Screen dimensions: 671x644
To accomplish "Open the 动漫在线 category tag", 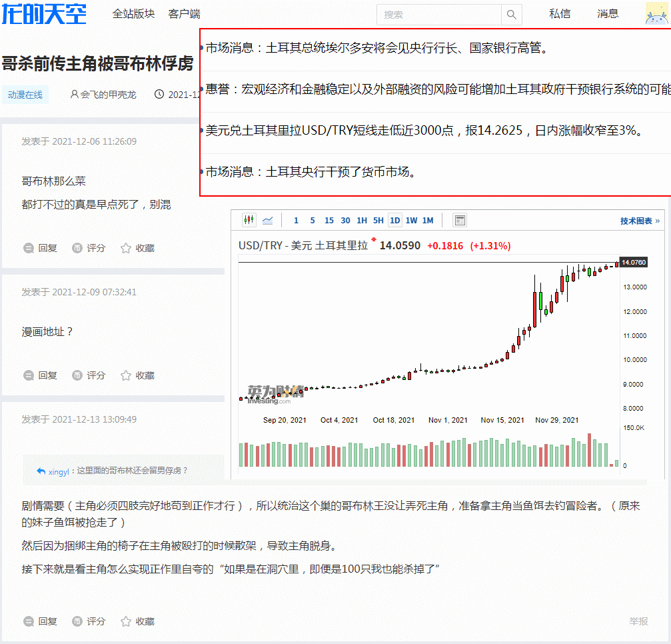I will click(25, 95).
